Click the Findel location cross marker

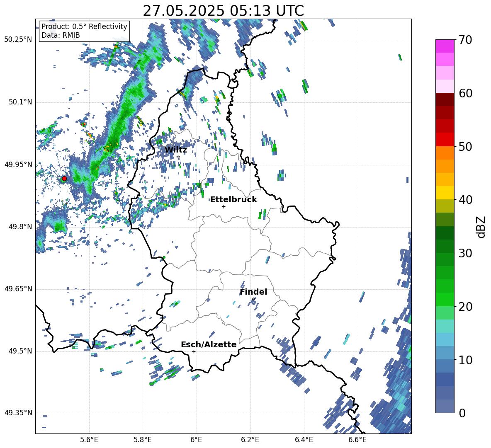point(253,299)
